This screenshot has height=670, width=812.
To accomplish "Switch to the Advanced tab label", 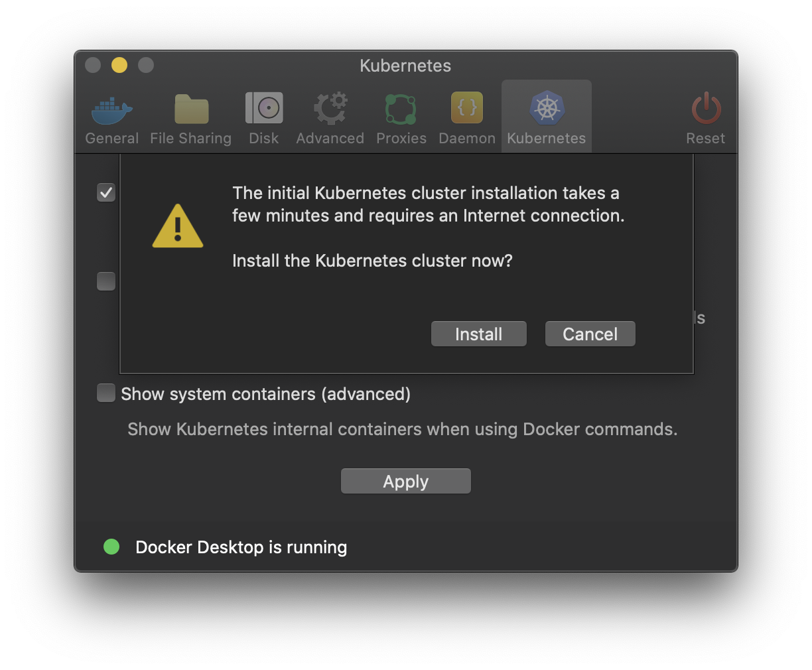I will point(330,138).
